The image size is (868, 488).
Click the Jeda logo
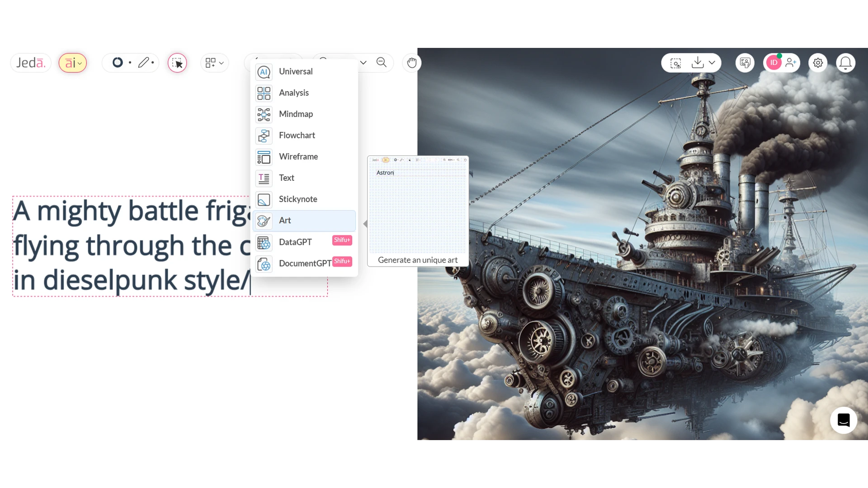click(30, 62)
